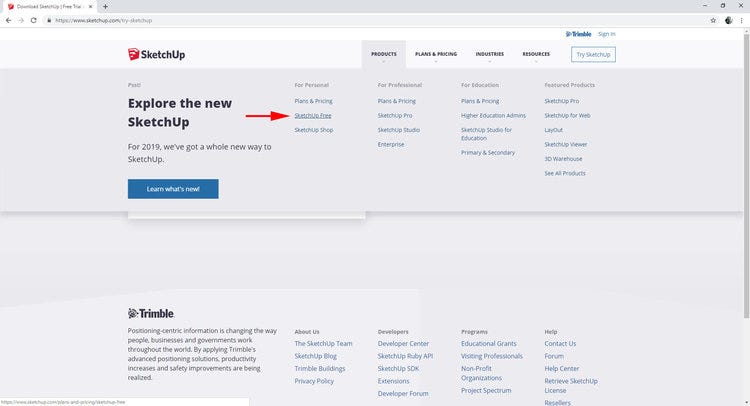Open Plans & Pricing under For Professional

(x=397, y=101)
